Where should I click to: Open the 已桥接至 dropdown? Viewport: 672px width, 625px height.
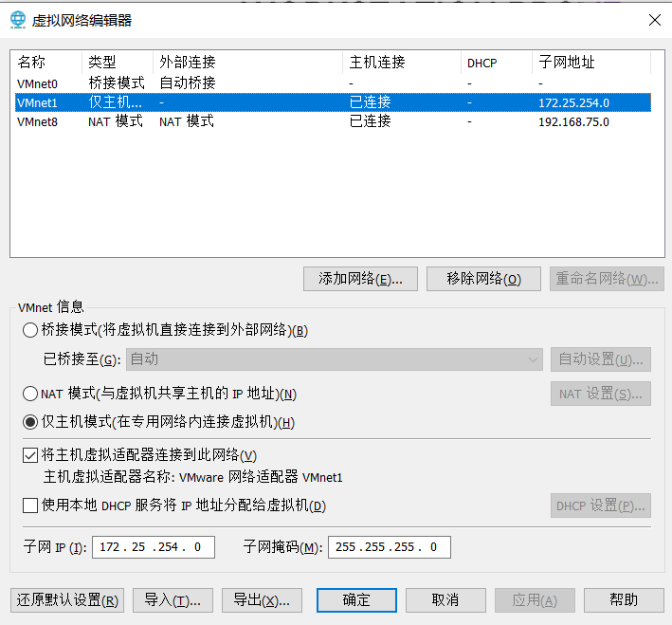point(335,359)
